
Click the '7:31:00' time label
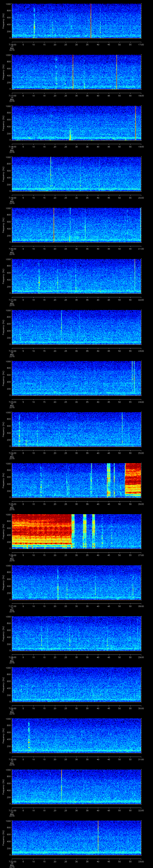coord(12,810)
